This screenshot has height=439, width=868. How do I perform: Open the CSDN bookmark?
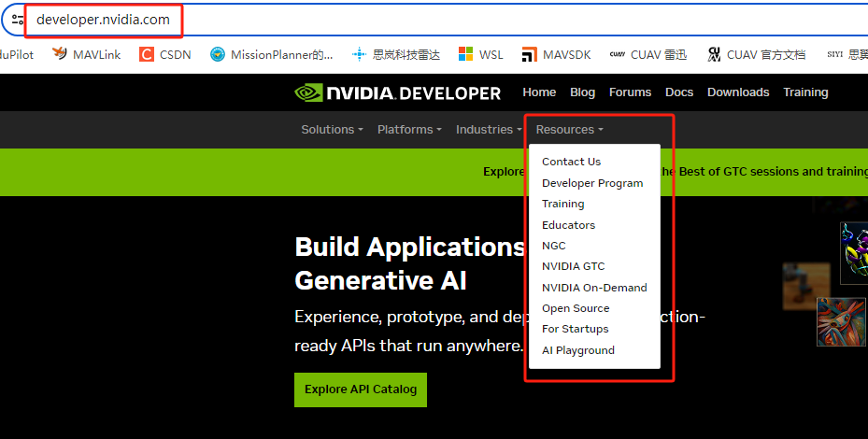click(x=165, y=54)
